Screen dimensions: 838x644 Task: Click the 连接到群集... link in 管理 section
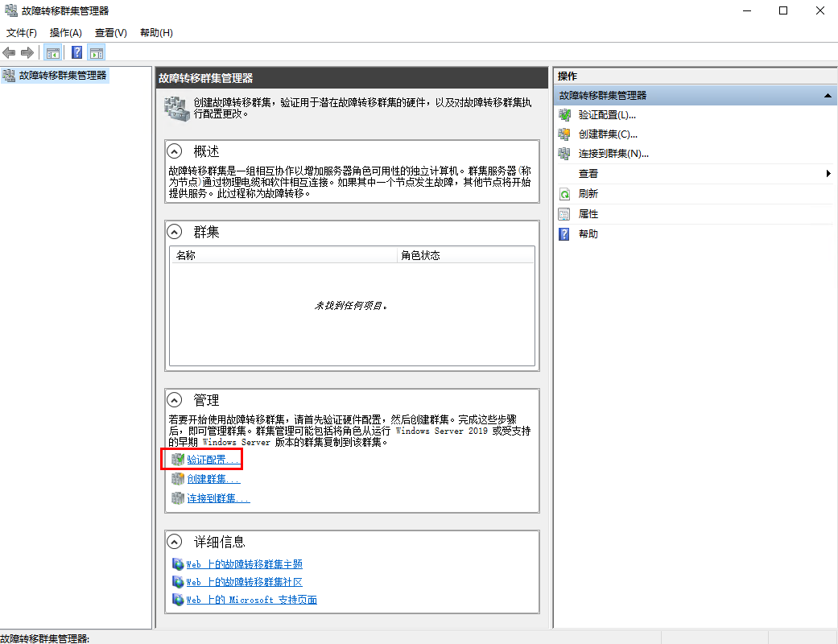pyautogui.click(x=218, y=498)
